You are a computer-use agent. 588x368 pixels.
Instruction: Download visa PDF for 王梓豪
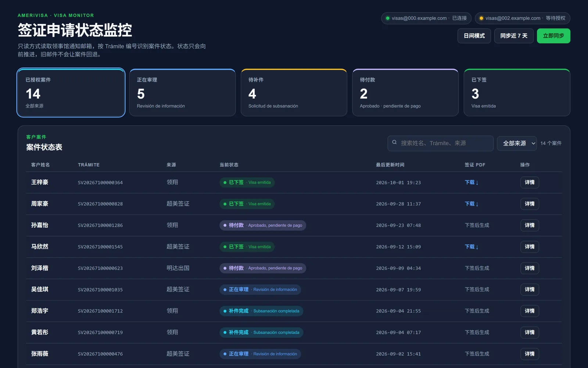click(x=472, y=183)
